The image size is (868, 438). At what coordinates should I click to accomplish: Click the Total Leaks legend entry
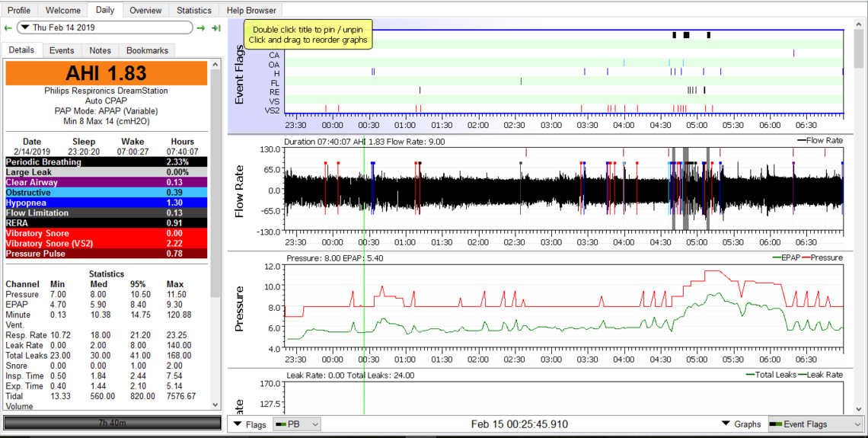point(771,375)
